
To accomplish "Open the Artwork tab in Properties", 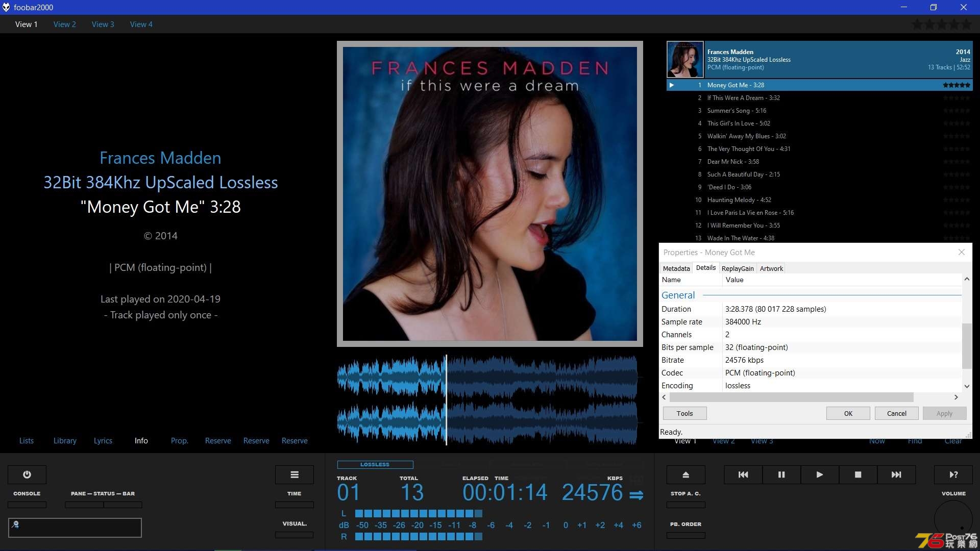I will [771, 268].
